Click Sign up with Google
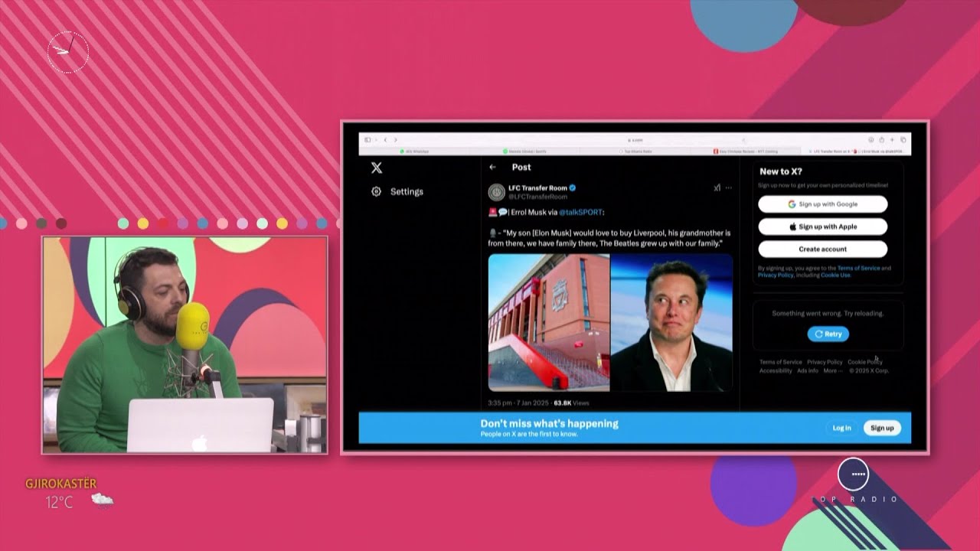Screen dimensions: 980x551 (823, 204)
